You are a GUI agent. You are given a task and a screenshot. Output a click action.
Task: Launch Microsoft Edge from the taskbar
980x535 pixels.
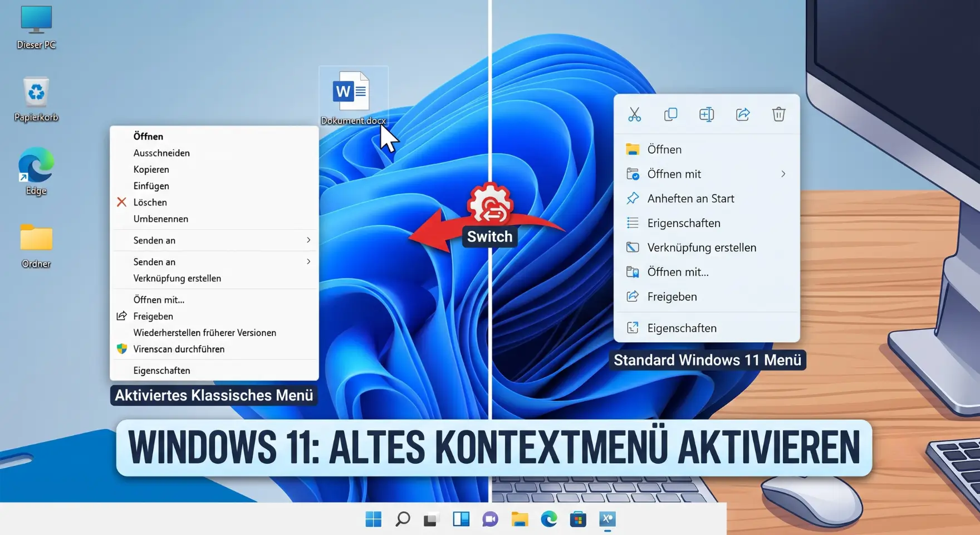coord(549,519)
